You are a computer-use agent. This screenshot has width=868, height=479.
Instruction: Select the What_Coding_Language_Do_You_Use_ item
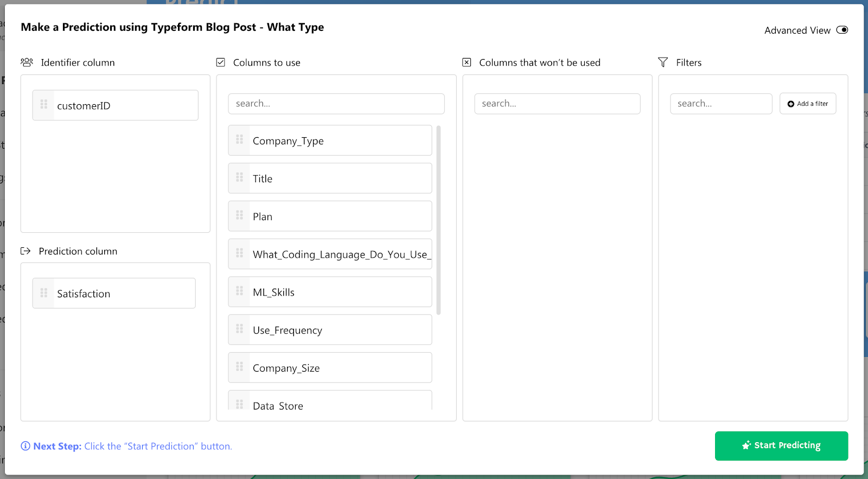[330, 254]
